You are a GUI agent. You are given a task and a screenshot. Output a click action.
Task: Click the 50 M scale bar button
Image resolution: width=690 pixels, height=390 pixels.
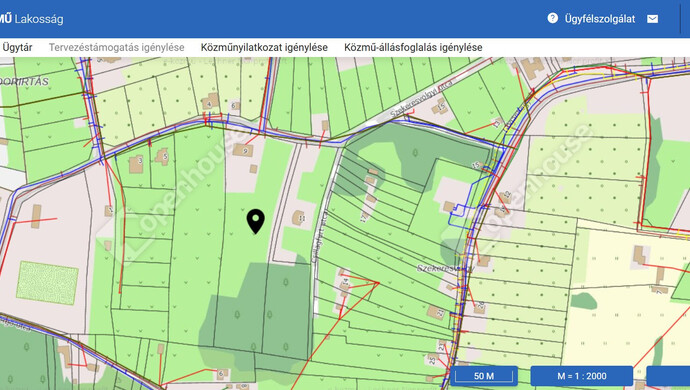pyautogui.click(x=484, y=376)
